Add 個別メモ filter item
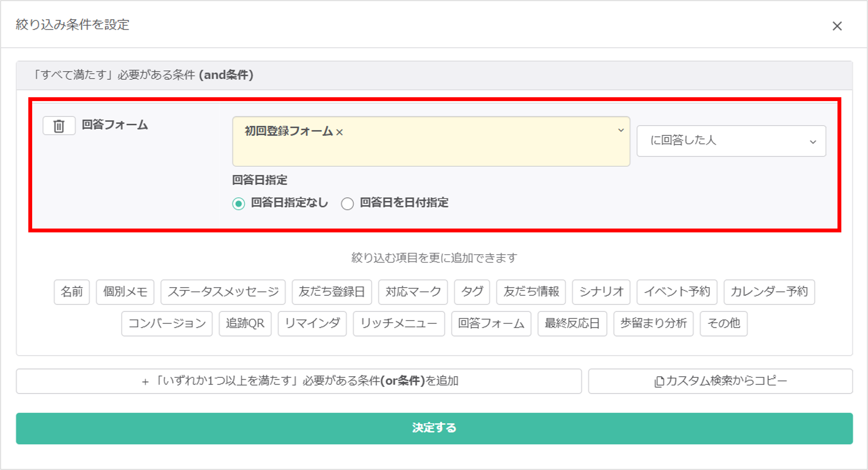 click(125, 292)
